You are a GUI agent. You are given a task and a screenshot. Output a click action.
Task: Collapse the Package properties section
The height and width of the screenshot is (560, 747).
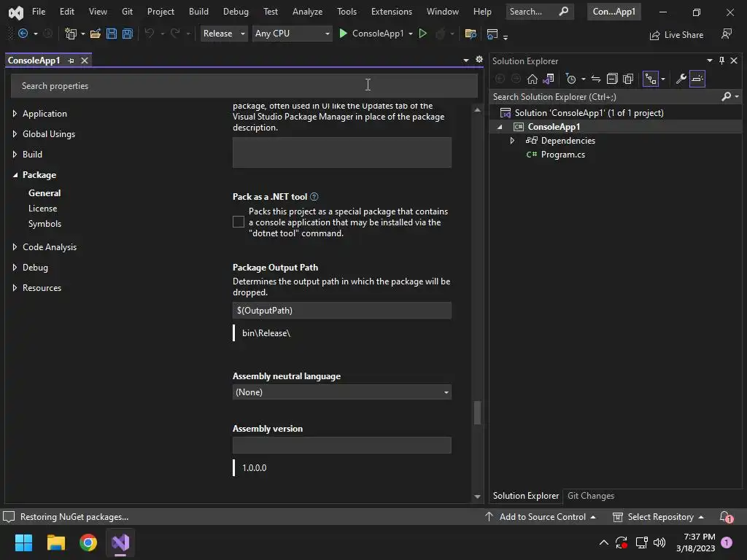coord(15,175)
